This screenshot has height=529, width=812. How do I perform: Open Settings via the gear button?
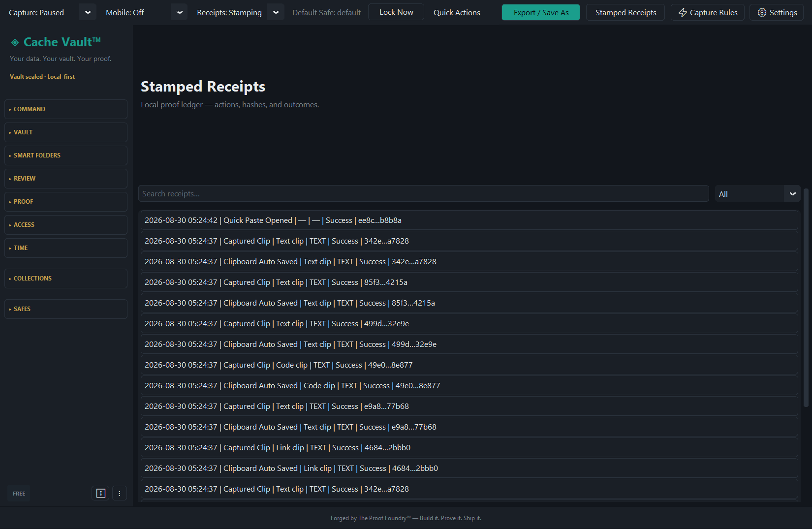pos(777,12)
